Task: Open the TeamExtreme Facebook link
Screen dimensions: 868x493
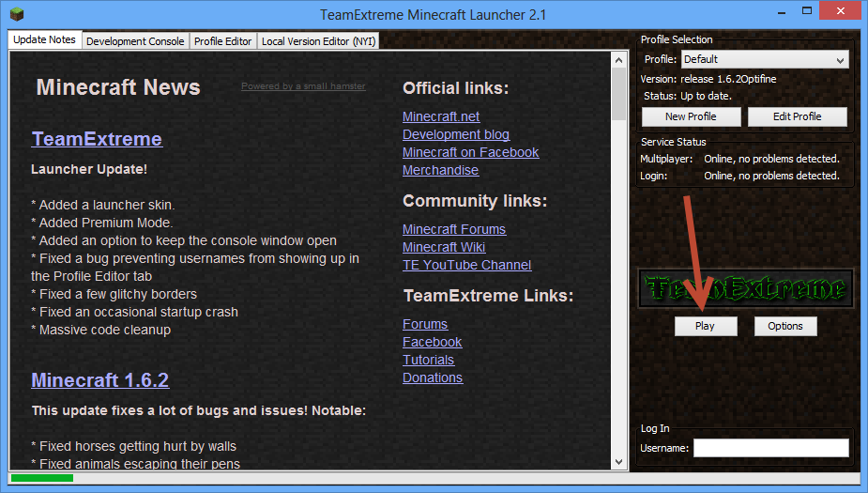Action: [x=433, y=342]
